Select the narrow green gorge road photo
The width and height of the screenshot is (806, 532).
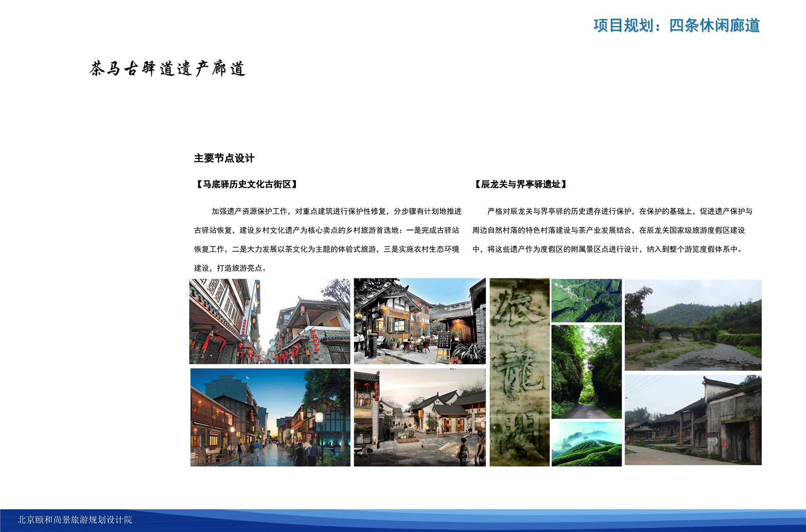pyautogui.click(x=586, y=372)
